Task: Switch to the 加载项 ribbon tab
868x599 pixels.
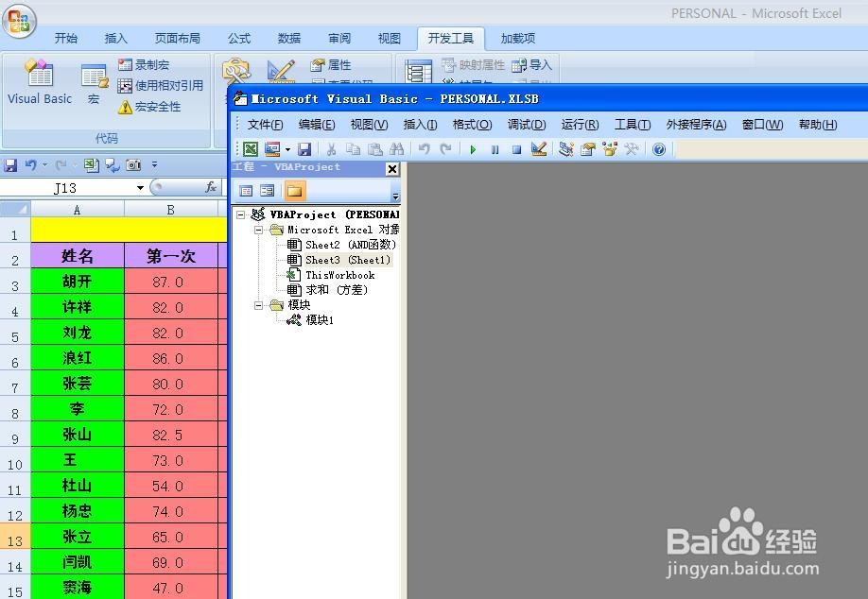Action: (517, 38)
